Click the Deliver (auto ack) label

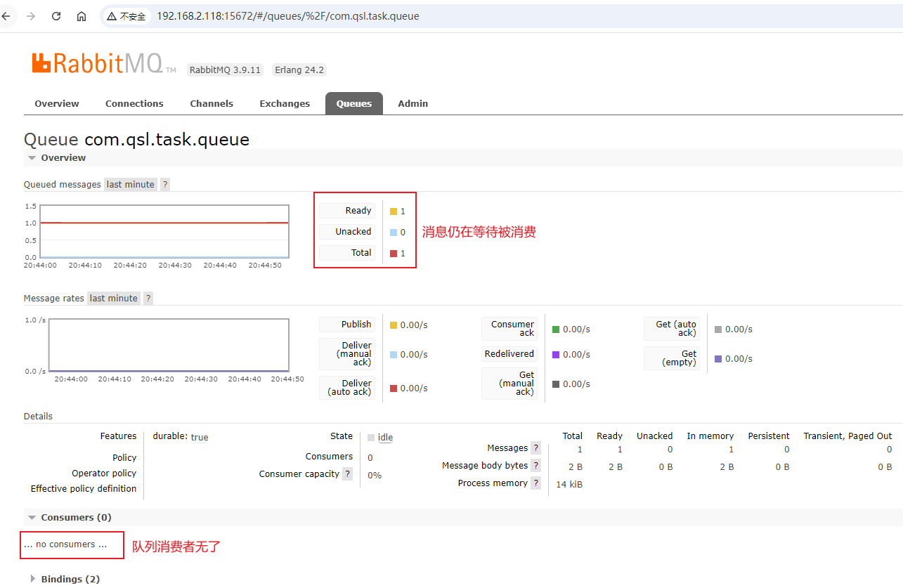[347, 388]
